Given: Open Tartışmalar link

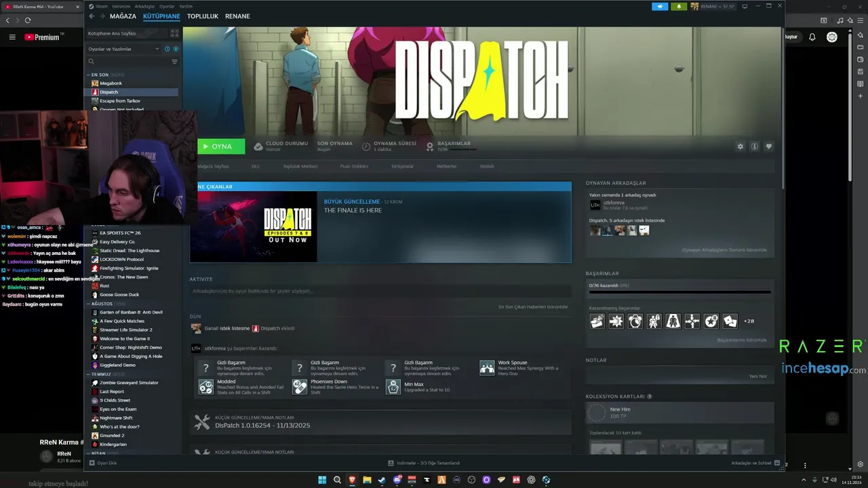Looking at the screenshot, I should click(402, 166).
